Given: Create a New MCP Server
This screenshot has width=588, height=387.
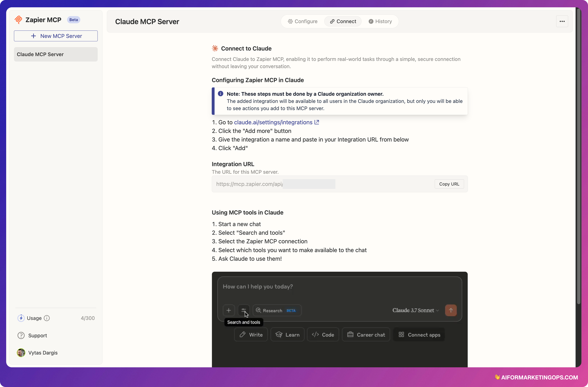Looking at the screenshot, I should tap(56, 36).
